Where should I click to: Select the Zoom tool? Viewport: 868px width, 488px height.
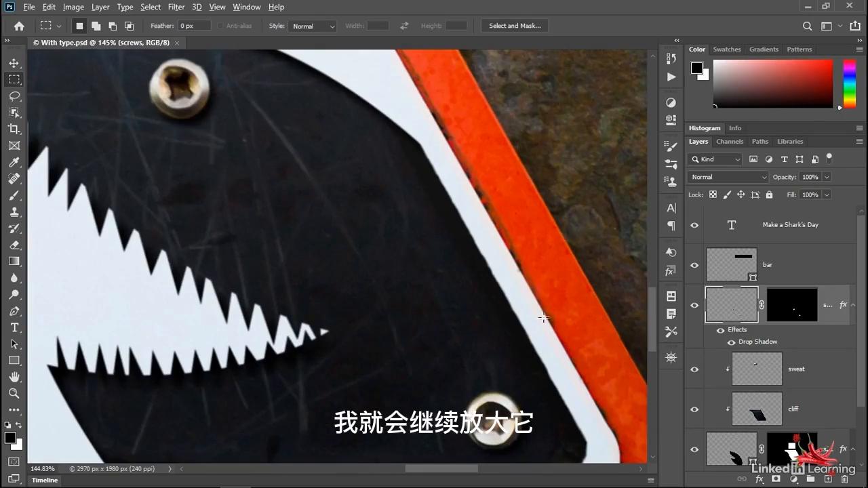pos(14,393)
